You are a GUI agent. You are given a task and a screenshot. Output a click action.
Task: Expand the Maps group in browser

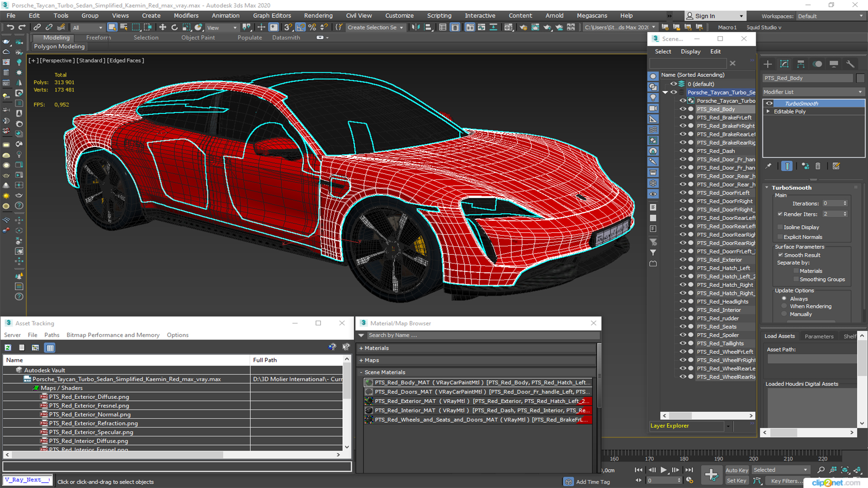click(361, 360)
